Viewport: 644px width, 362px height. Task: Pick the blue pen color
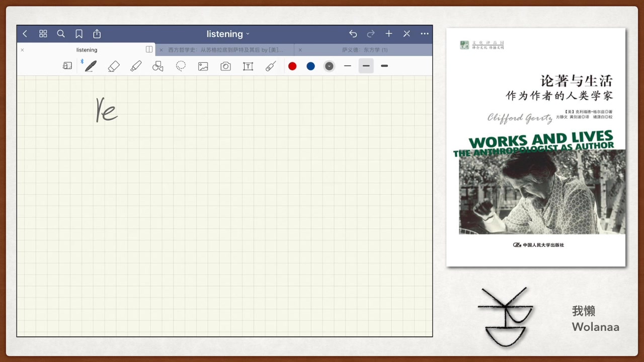click(x=310, y=66)
